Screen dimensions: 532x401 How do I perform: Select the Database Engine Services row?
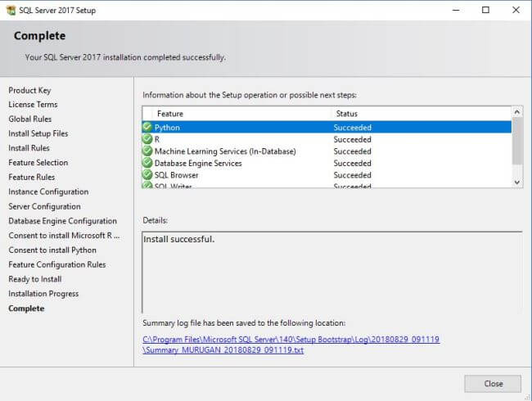(327, 163)
